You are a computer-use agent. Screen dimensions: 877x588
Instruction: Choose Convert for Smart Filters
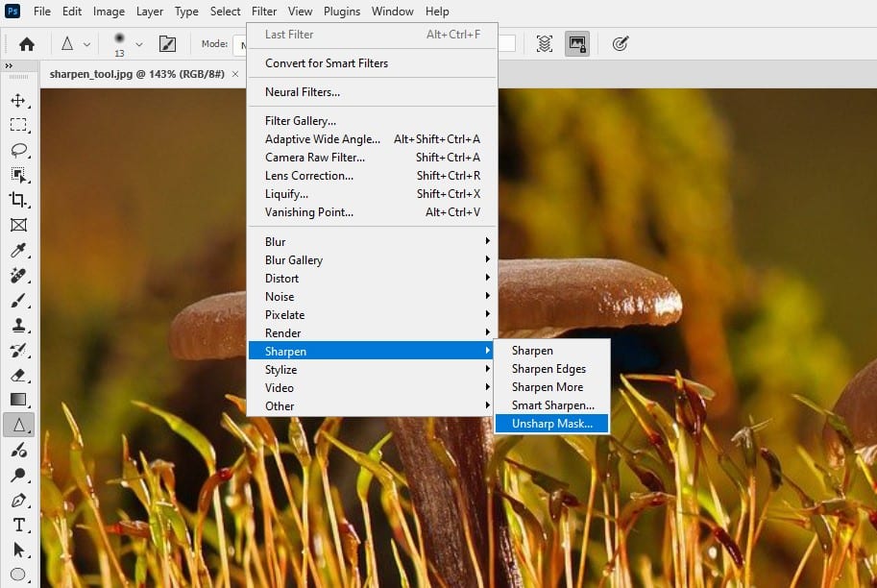coord(327,63)
